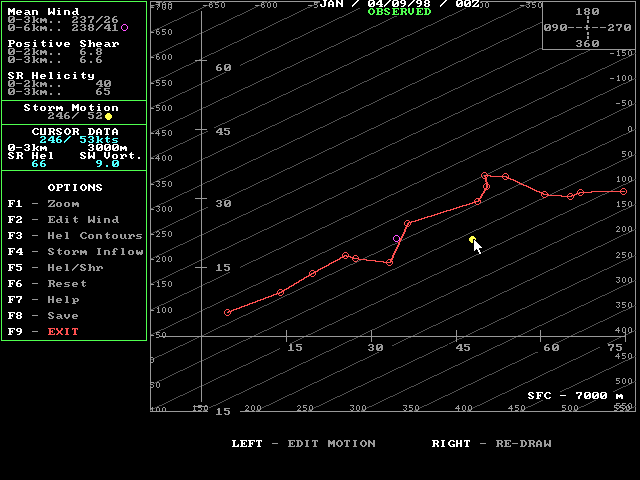The image size is (640, 480).
Task: Click the 15 label on horizontal axis
Action: 295,347
